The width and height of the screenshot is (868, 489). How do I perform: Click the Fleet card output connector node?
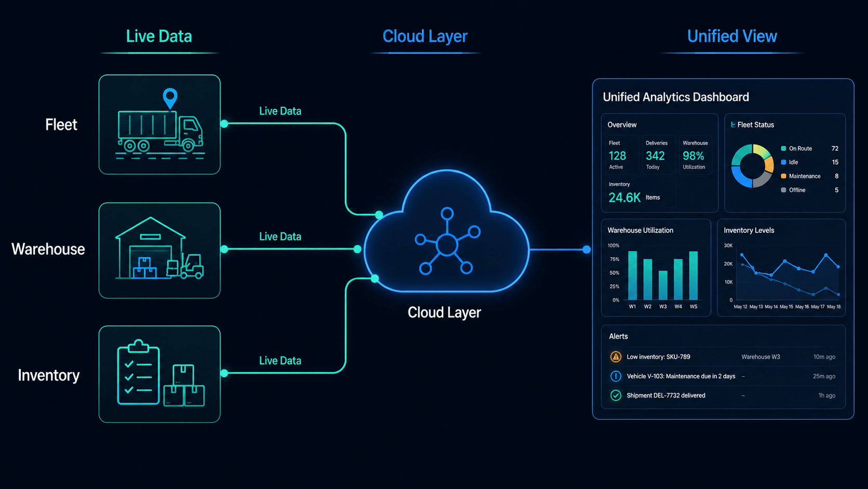click(224, 124)
